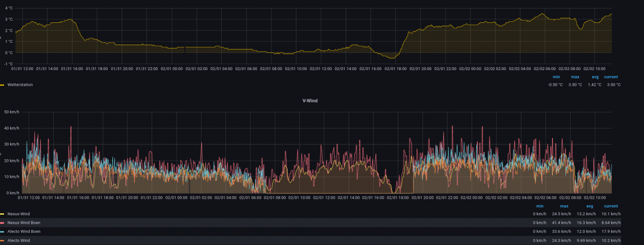Toggle the Alecto Wind series label
644x245 pixels.
pyautogui.click(x=18, y=240)
